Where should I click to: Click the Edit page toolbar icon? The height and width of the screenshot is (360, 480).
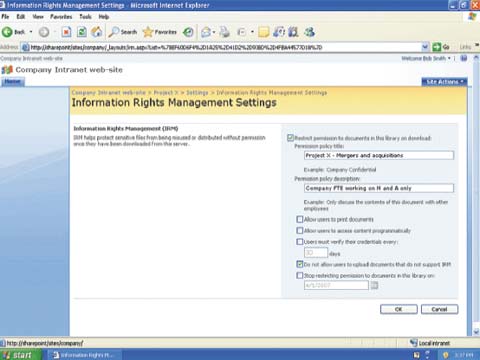click(242, 32)
